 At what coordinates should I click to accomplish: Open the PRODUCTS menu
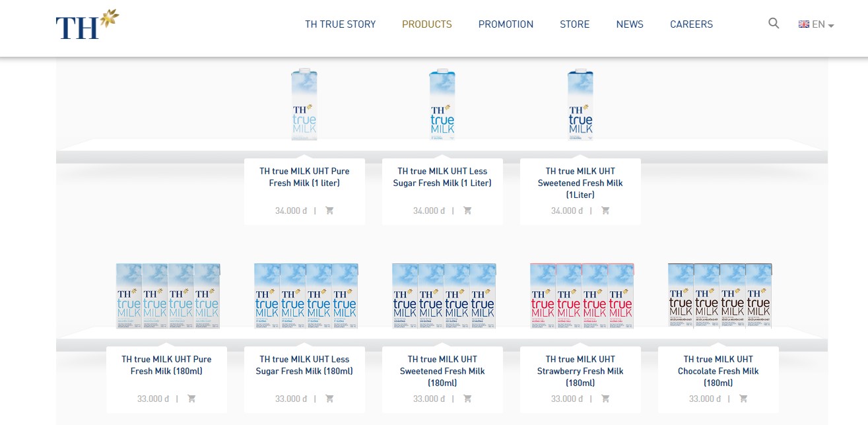[x=427, y=24]
